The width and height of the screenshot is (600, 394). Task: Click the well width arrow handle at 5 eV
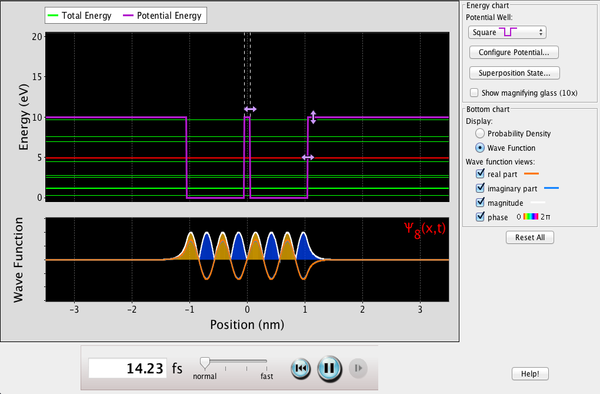click(308, 157)
